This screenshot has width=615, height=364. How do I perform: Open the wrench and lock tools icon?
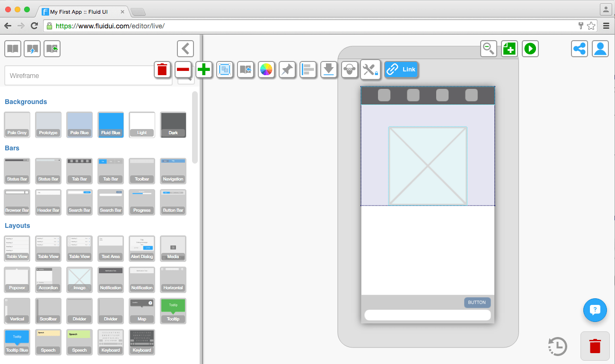pos(370,69)
